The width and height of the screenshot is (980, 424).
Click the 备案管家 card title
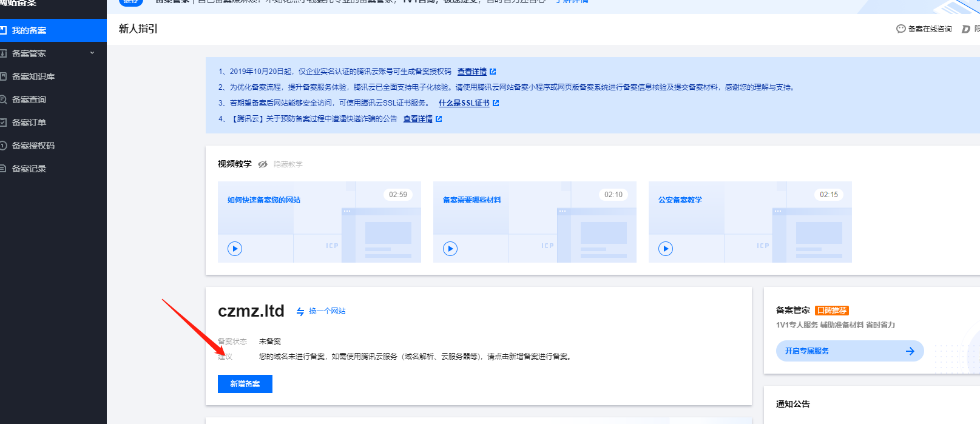point(793,311)
